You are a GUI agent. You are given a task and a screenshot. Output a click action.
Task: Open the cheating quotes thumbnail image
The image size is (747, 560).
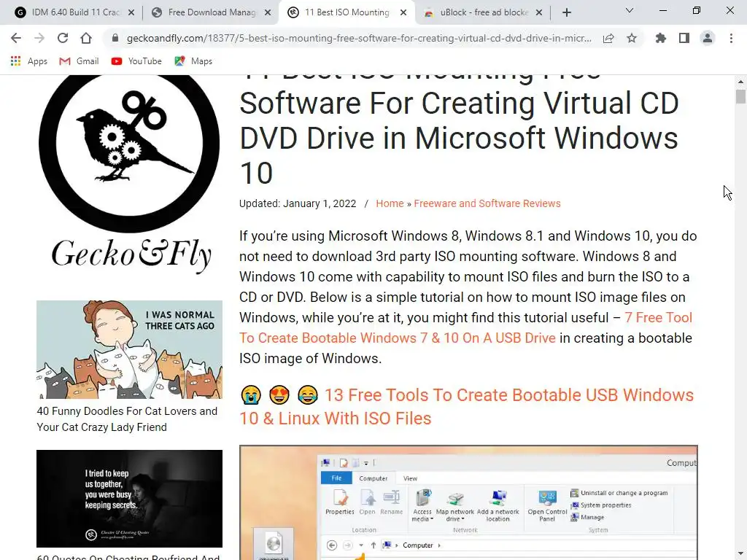[129, 499]
